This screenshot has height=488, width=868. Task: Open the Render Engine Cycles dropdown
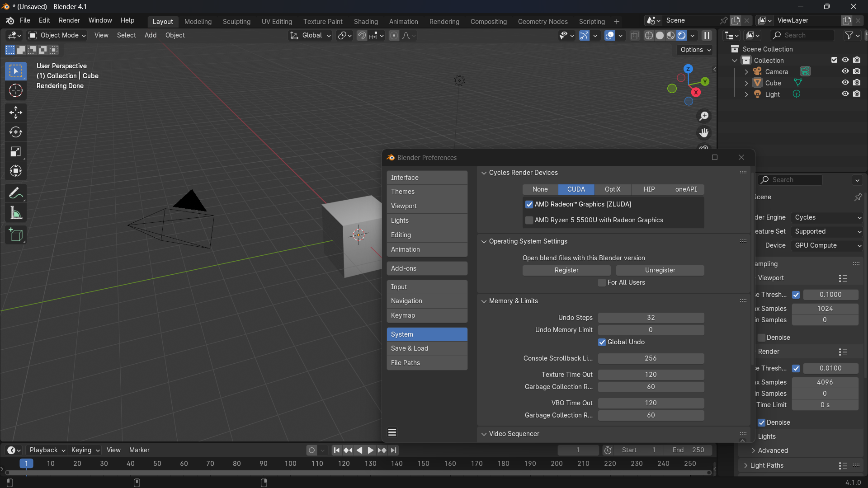[x=828, y=217]
